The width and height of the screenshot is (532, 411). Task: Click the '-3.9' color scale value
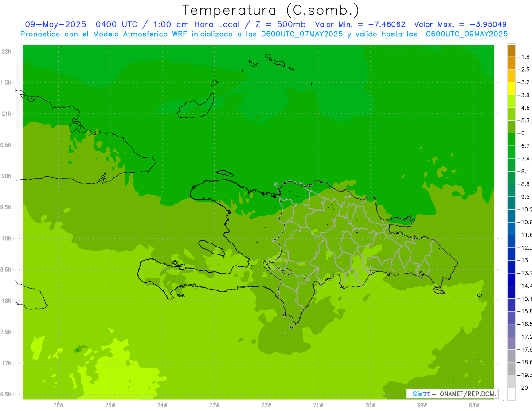click(524, 95)
